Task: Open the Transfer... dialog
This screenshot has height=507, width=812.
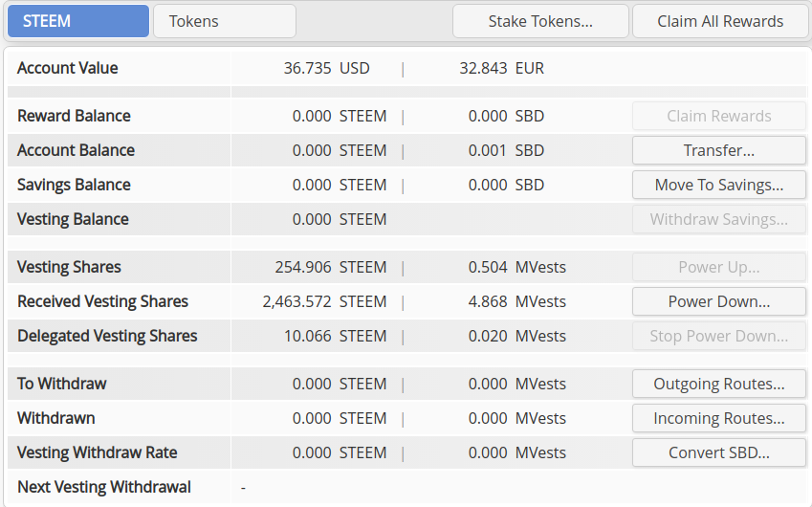Action: pyautogui.click(x=719, y=150)
